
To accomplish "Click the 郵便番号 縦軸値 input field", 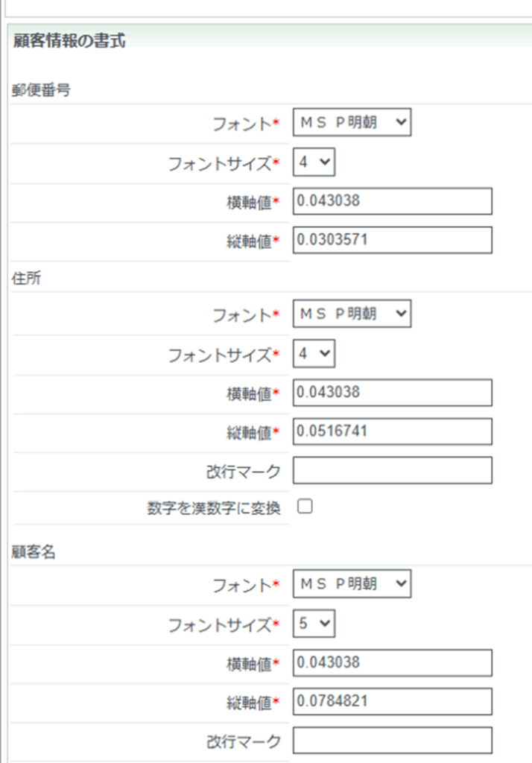I will pyautogui.click(x=393, y=240).
